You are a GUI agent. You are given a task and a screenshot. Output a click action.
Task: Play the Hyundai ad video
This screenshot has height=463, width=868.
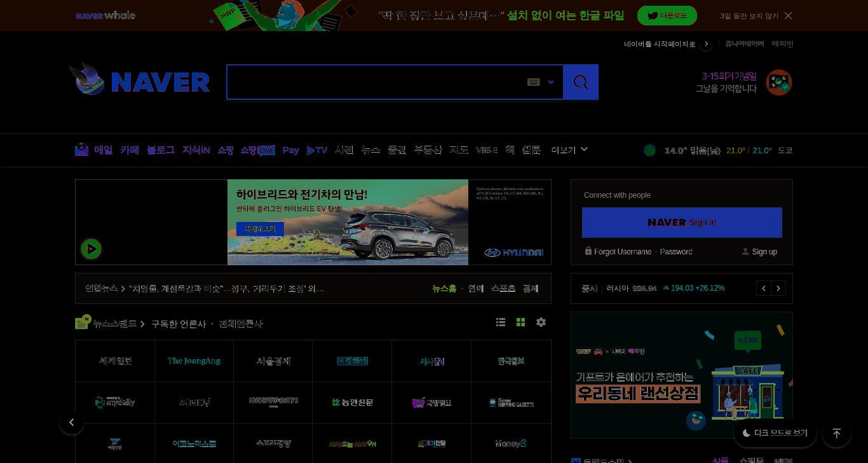click(x=91, y=249)
